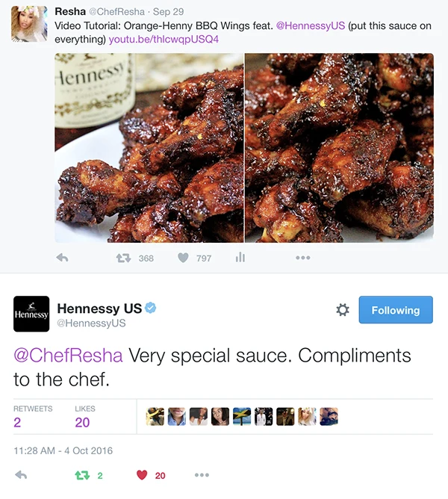Viewport: 448px width, 499px height.
Task: Unlike the Hennessy tweet via red heart
Action: click(142, 475)
